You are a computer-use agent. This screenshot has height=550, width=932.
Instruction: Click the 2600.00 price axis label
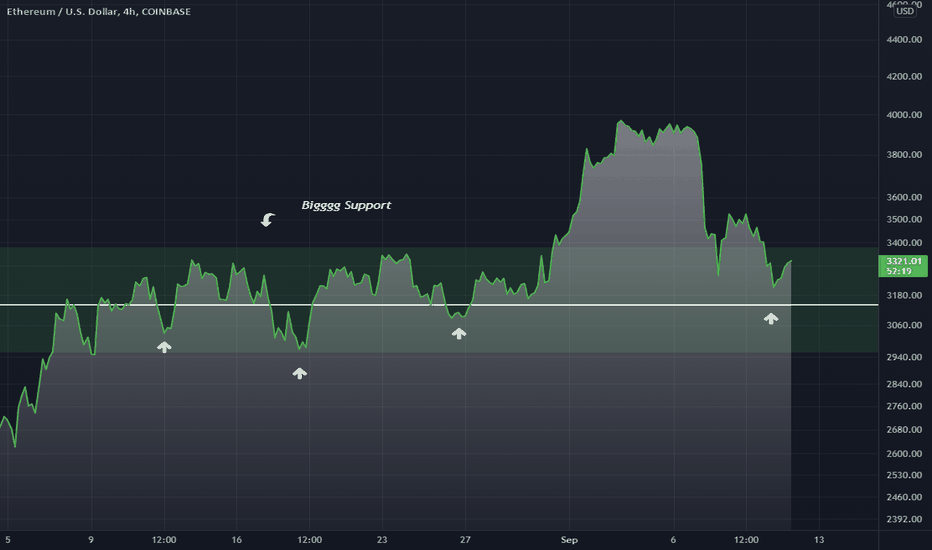[904, 454]
